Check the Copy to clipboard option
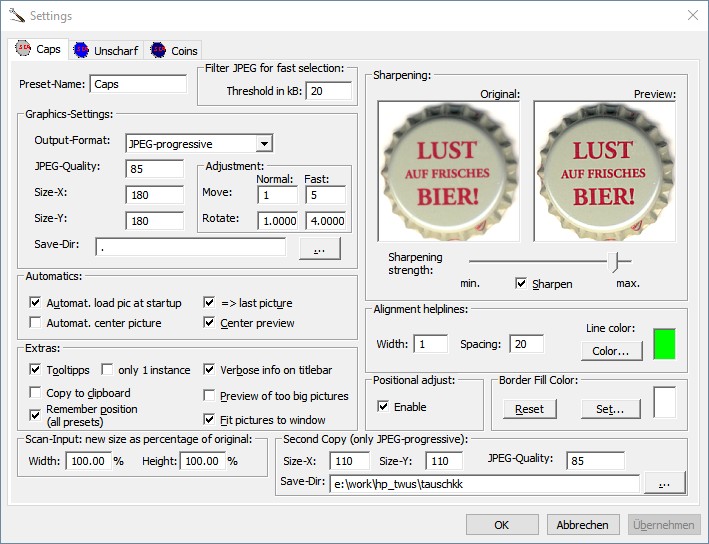Viewport: 709px width, 544px height. pos(37,393)
